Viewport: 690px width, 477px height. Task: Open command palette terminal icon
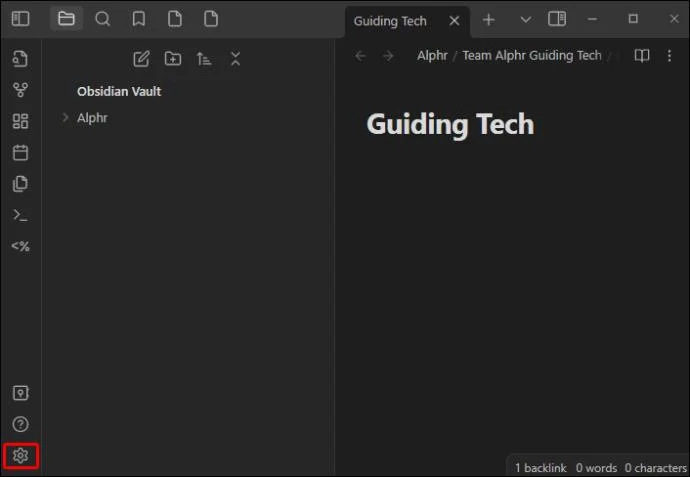[20, 215]
